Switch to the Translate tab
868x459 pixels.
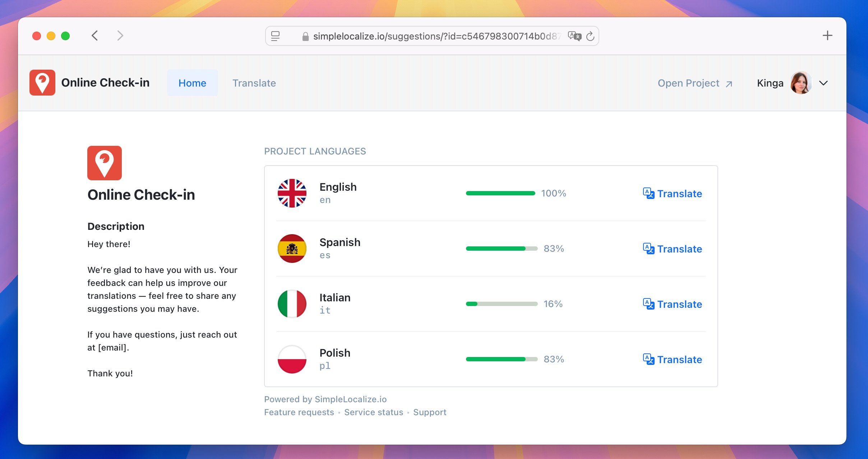(x=254, y=83)
